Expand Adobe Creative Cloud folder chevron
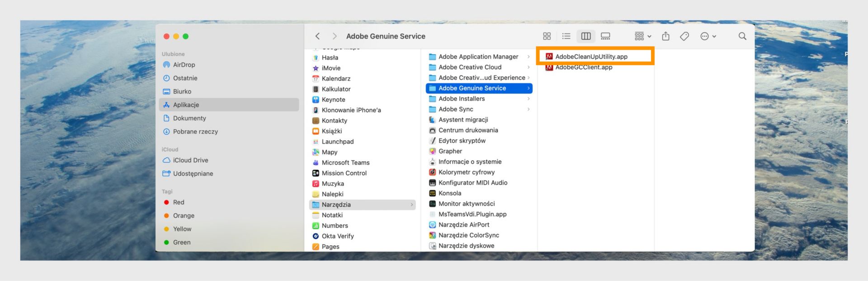The image size is (868, 281). point(528,67)
